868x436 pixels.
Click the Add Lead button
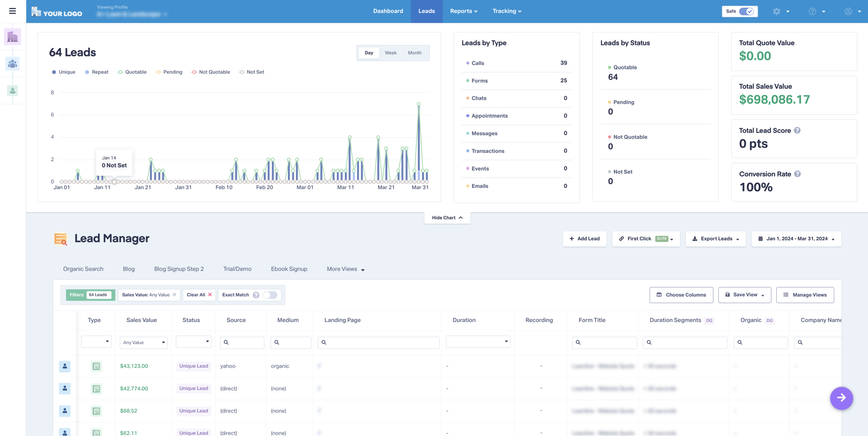[585, 239]
